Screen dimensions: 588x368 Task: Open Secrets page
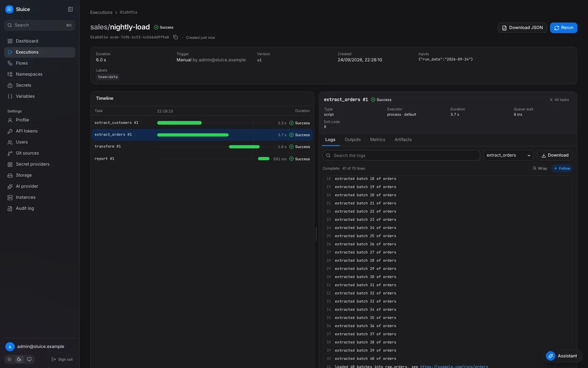(x=40, y=85)
